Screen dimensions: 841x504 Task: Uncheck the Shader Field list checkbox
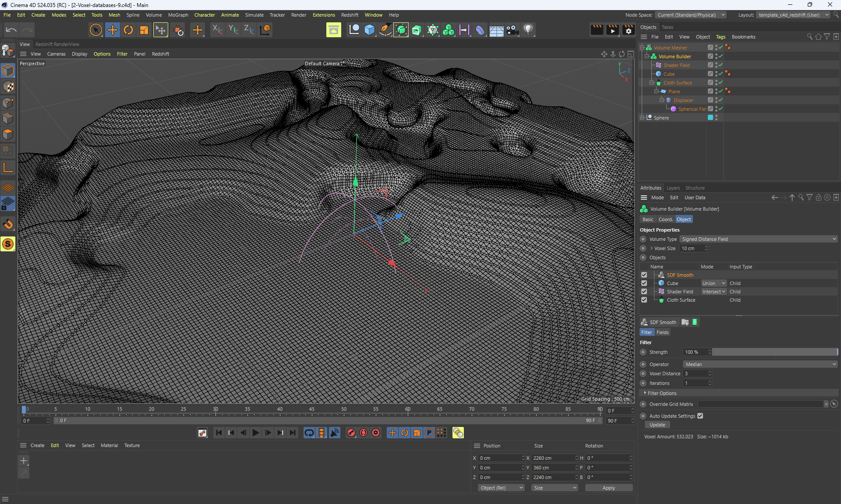(644, 292)
